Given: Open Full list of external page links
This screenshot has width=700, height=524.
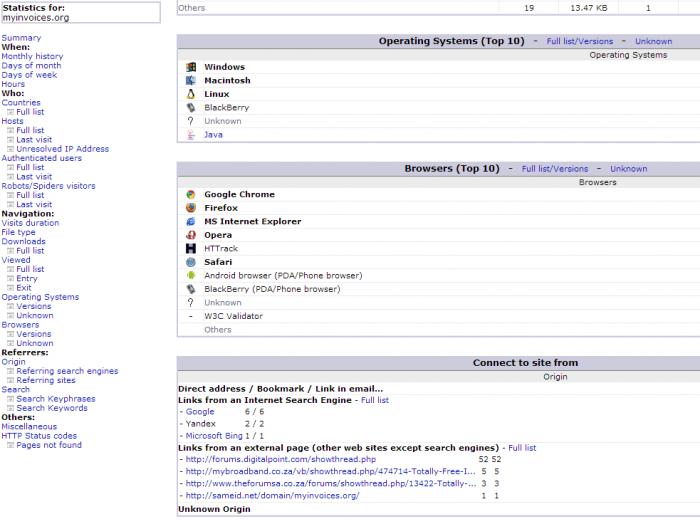Looking at the screenshot, I should click(522, 448).
